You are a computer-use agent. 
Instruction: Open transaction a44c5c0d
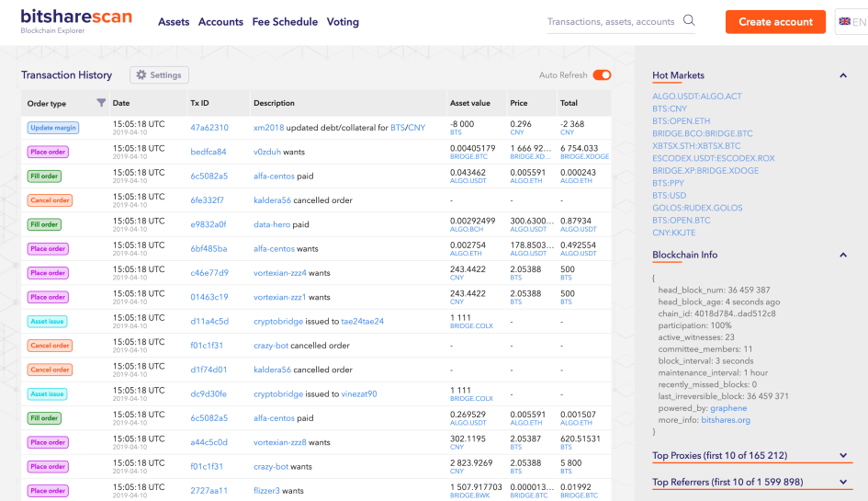pyautogui.click(x=209, y=442)
